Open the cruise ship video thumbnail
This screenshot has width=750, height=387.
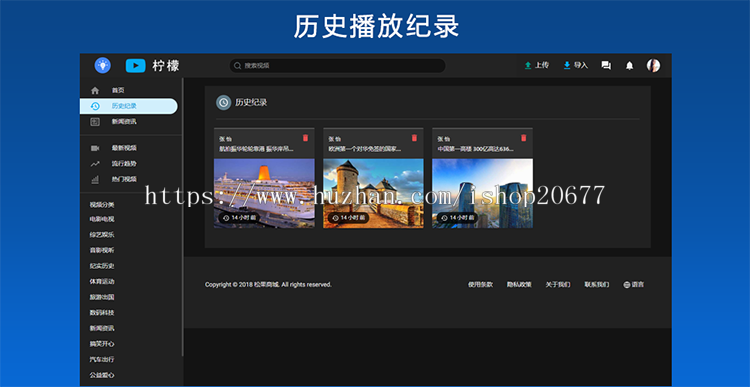264,193
